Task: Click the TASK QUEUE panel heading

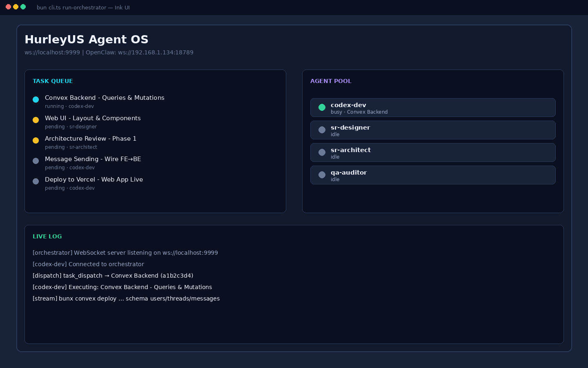Action: 53,81
